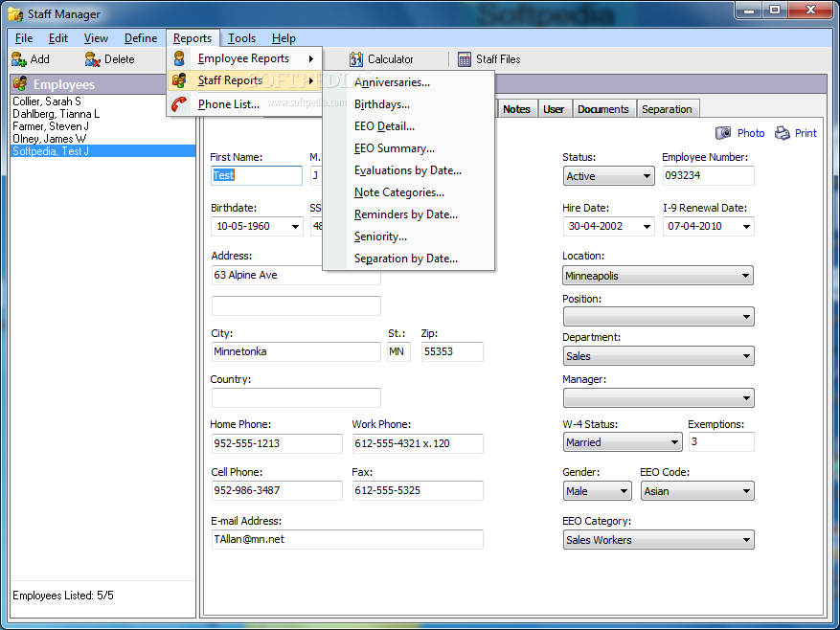This screenshot has height=630, width=840.
Task: Choose Phone List... menu entry
Action: coord(245,104)
